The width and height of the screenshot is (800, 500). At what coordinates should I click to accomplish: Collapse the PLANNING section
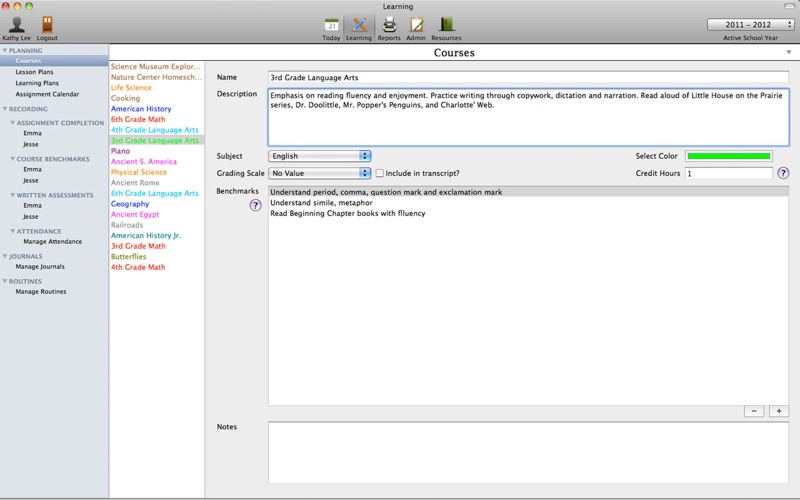click(5, 51)
